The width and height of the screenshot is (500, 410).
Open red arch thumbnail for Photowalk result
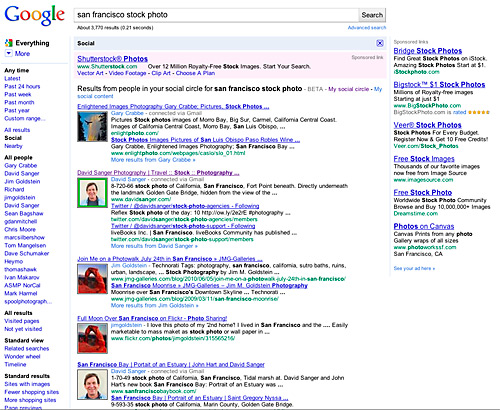click(92, 279)
